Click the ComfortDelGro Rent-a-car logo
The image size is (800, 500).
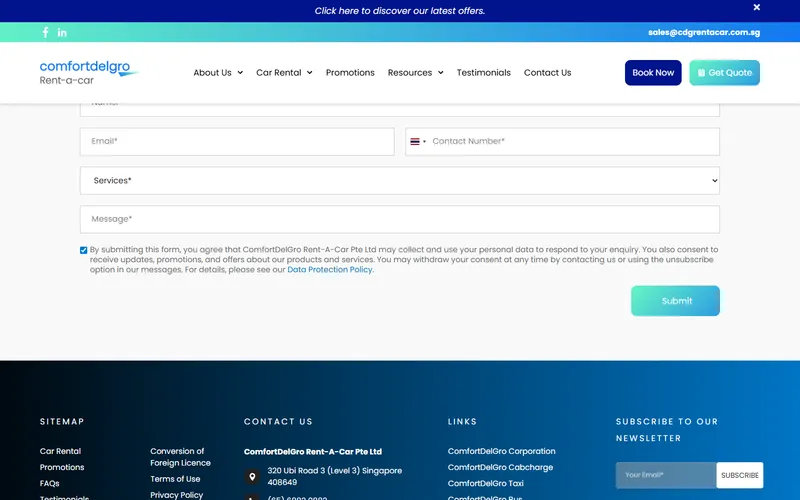[89, 72]
